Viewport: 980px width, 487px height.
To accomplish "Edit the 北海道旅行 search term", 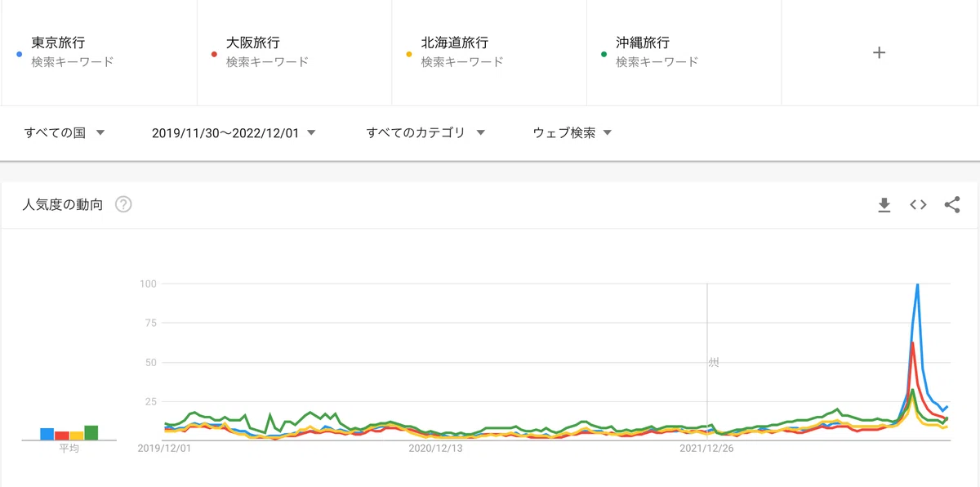I will (488, 52).
